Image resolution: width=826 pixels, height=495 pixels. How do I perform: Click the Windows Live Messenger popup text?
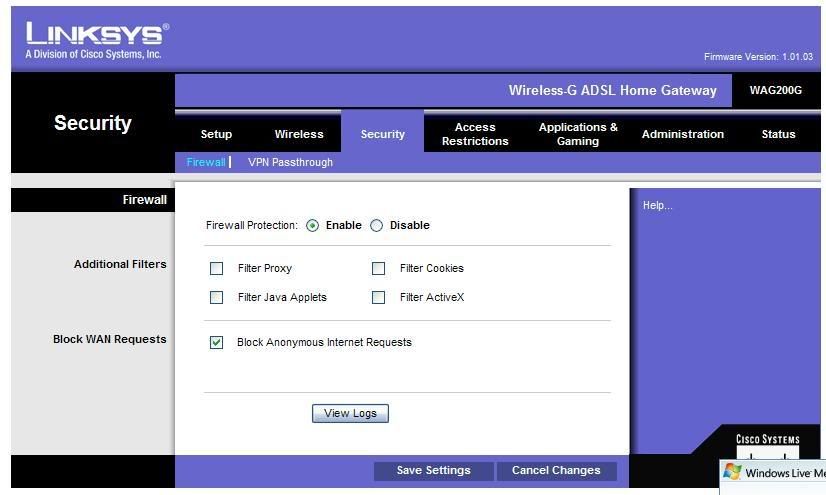[785, 473]
